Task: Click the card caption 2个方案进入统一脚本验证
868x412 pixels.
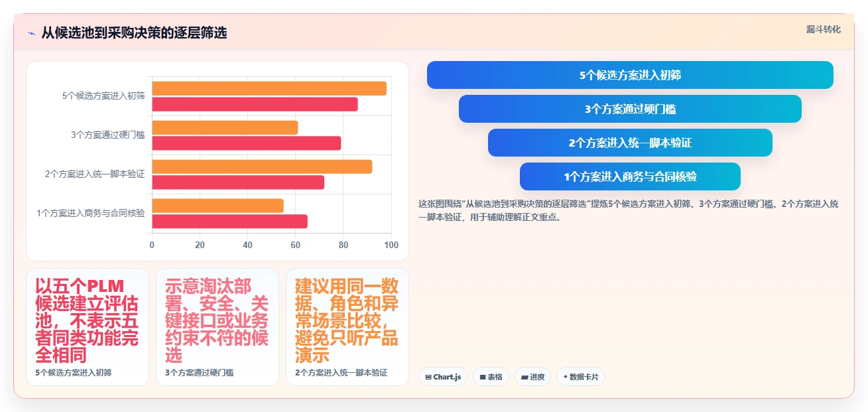Action: coord(341,373)
